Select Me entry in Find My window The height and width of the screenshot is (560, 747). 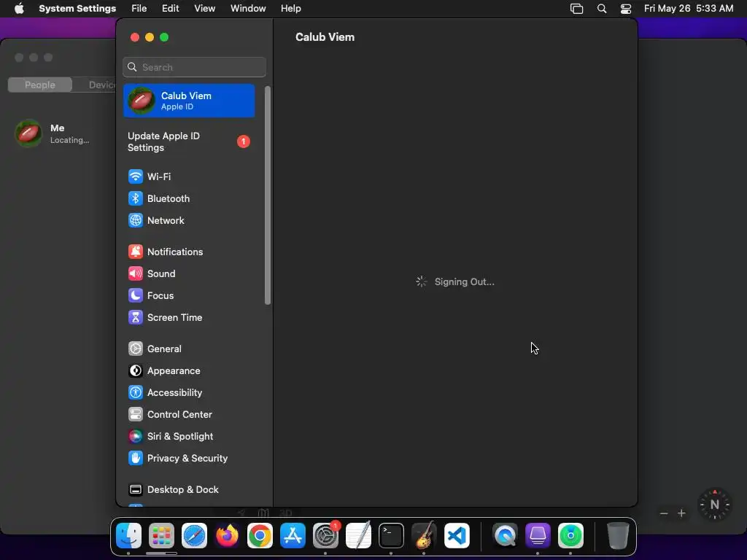coord(58,133)
